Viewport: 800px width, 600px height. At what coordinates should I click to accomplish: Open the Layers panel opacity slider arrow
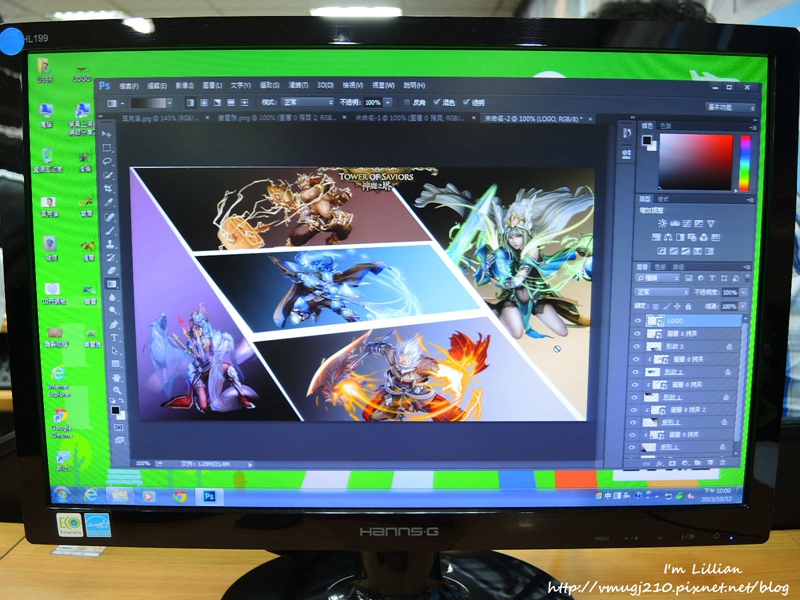743,292
